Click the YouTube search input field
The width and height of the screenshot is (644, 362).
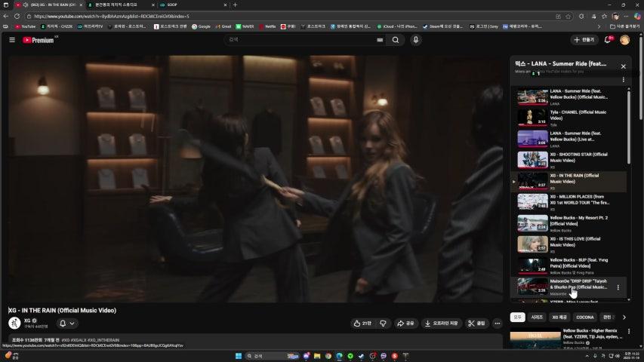click(x=302, y=40)
